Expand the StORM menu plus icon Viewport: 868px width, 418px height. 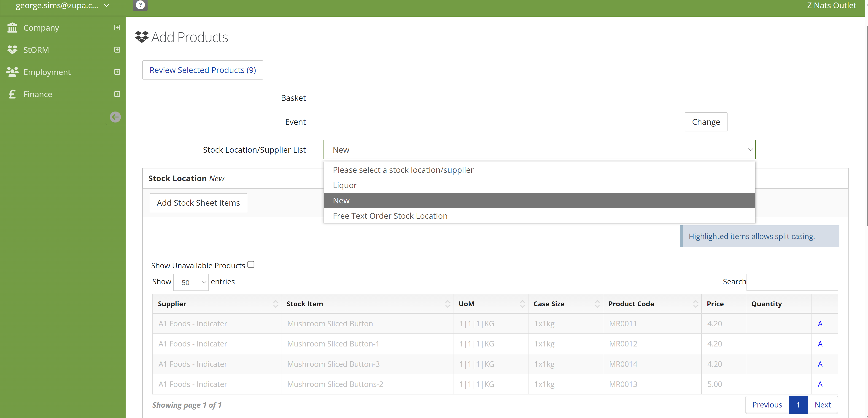[x=117, y=50]
